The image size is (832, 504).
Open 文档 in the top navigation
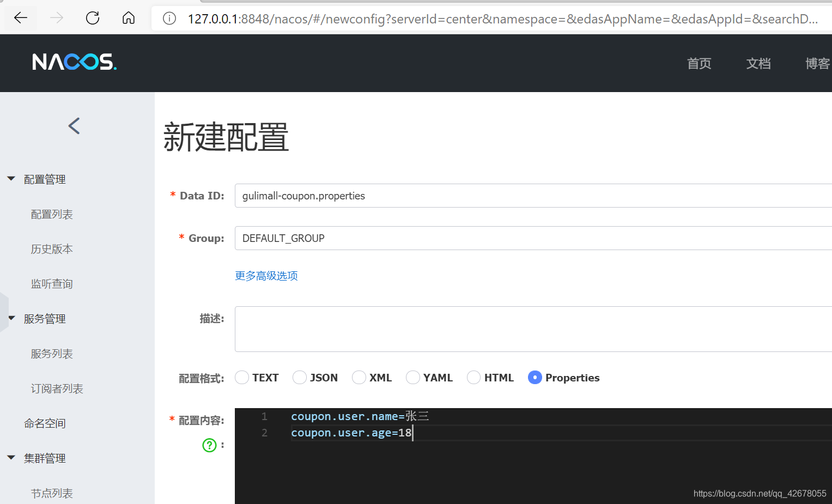[x=758, y=63]
